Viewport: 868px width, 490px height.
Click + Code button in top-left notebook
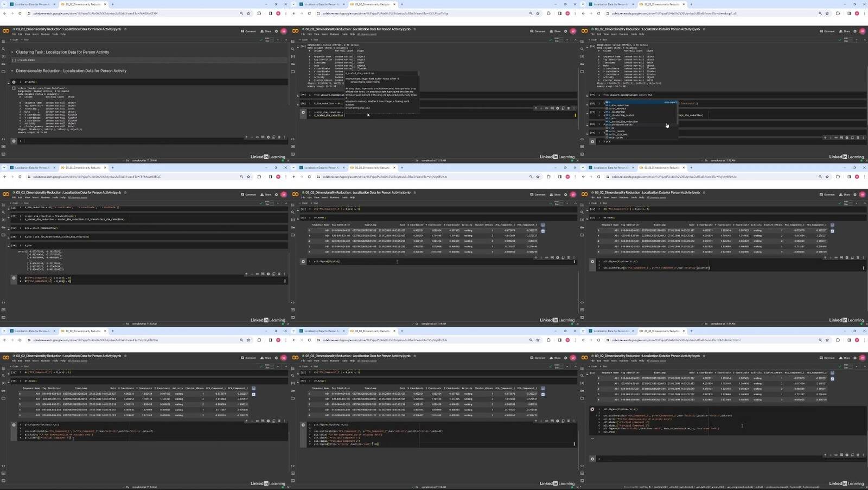pos(15,40)
